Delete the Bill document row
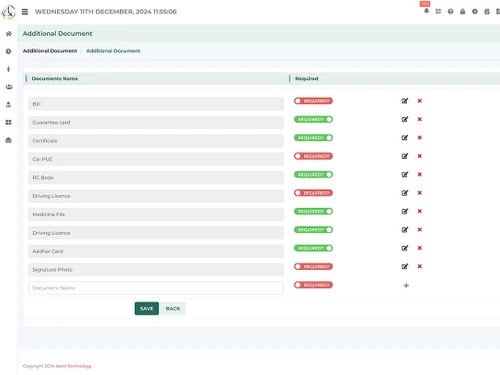Viewport: 500px width, 375px height. point(420,101)
